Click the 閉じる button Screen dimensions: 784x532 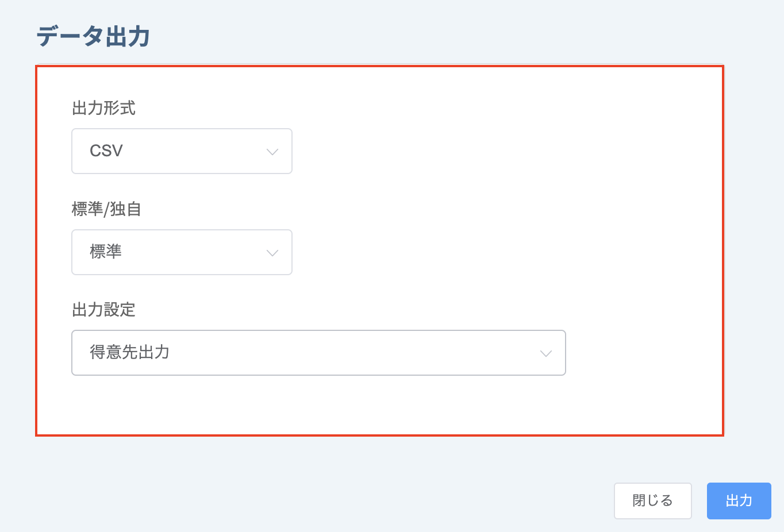click(652, 501)
